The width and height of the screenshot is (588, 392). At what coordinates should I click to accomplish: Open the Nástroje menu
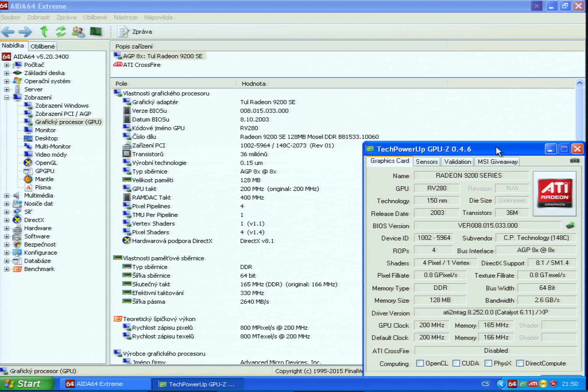click(125, 17)
